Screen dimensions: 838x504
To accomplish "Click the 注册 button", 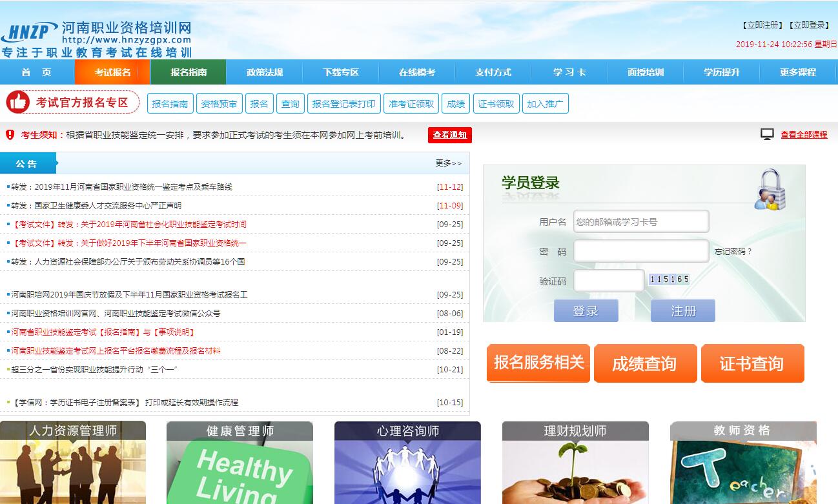I will point(683,311).
